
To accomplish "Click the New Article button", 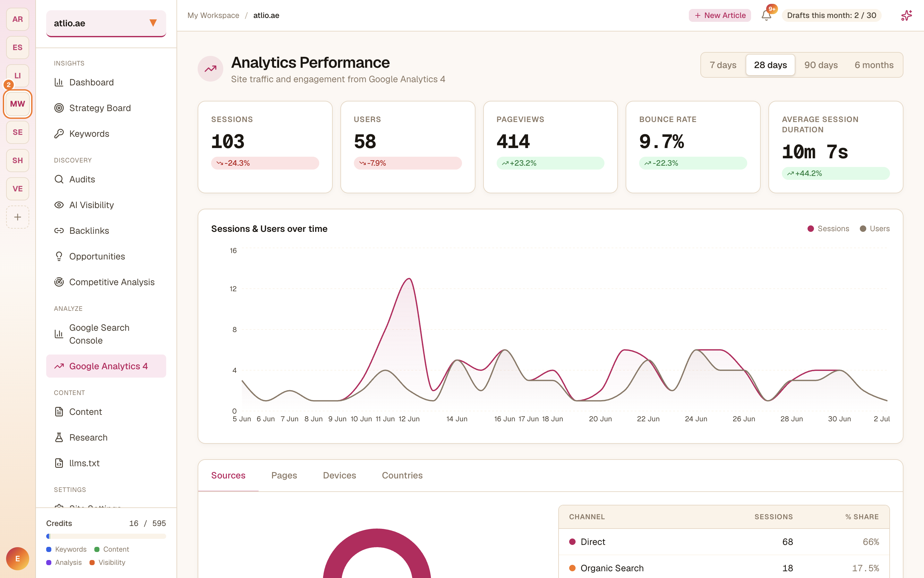I will click(x=720, y=15).
